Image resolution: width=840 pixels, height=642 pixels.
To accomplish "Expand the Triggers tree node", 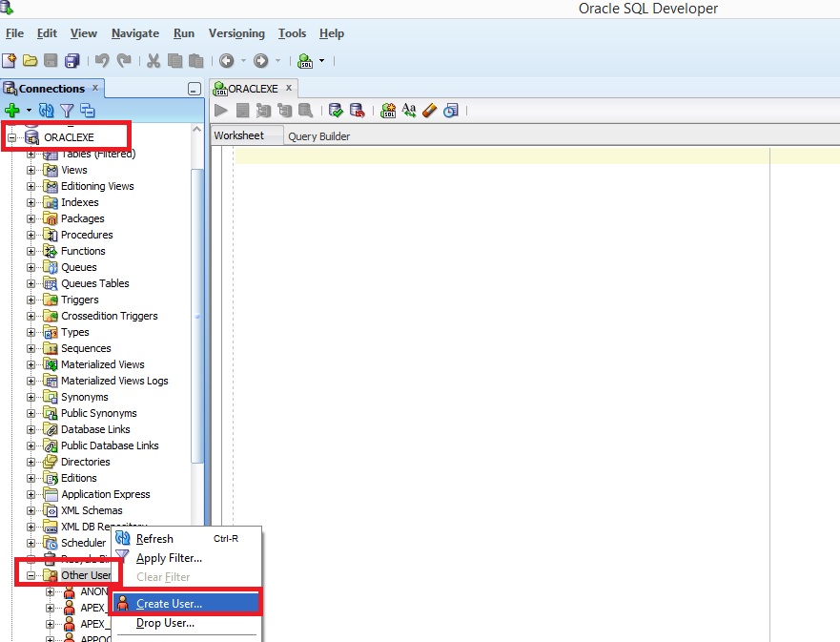I will tap(31, 300).
